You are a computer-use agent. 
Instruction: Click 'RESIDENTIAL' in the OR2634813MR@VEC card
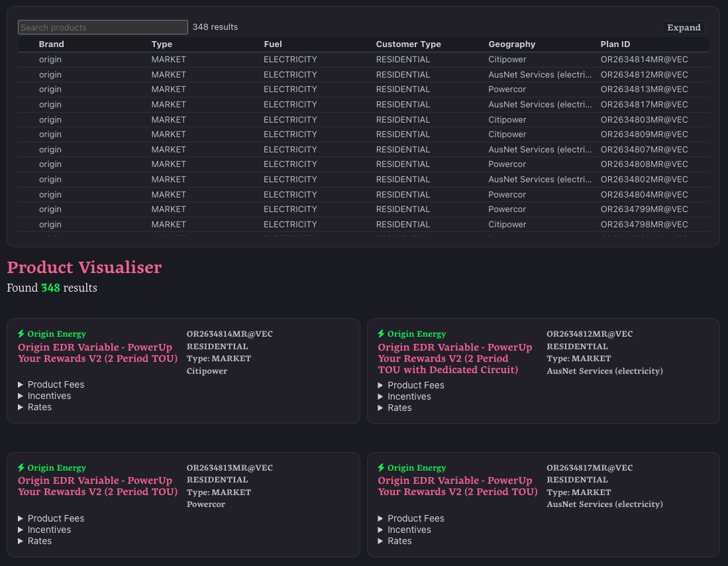(x=217, y=480)
